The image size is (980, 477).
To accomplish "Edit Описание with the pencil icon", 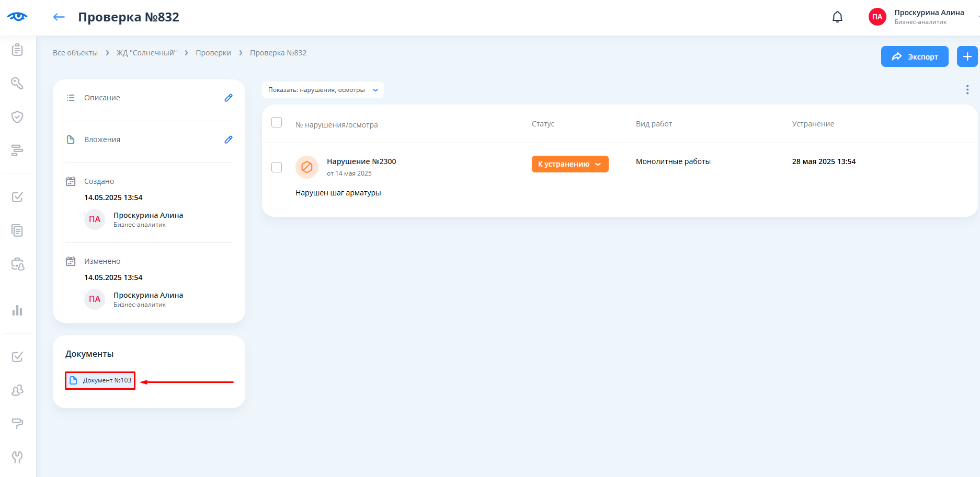I will tap(229, 98).
